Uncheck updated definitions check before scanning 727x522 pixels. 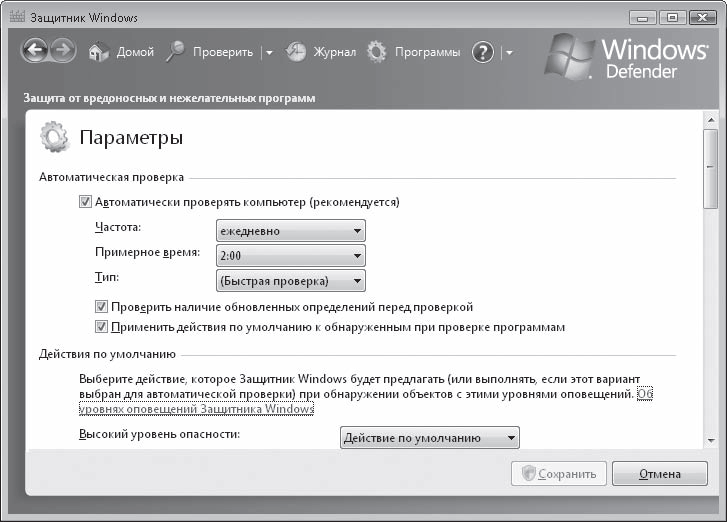[101, 307]
